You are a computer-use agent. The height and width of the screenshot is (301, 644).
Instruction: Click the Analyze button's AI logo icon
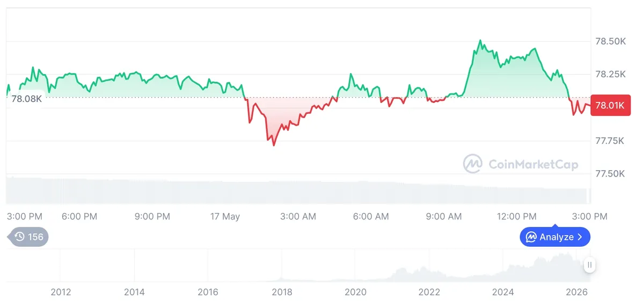pos(531,237)
